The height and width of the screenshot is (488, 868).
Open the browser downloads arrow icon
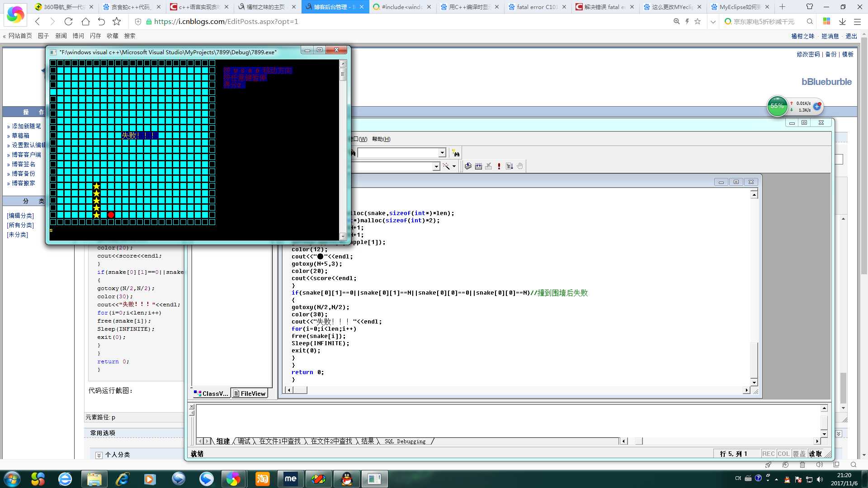click(x=842, y=21)
